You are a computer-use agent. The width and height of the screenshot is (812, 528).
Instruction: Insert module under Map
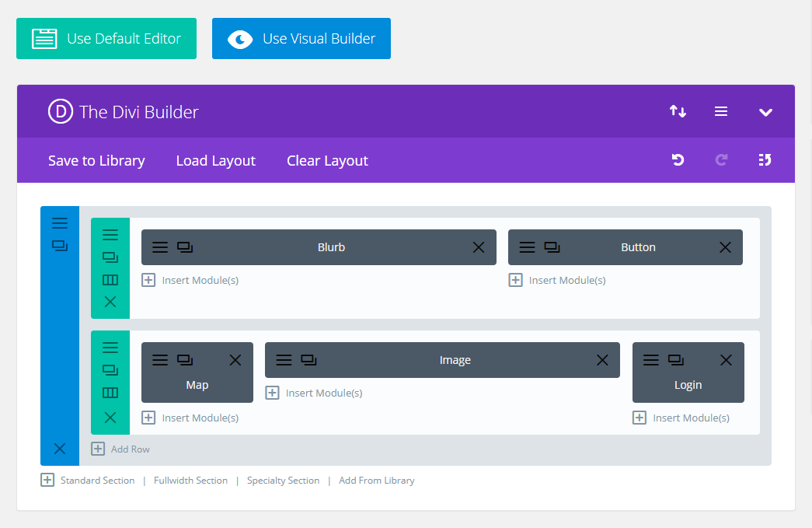point(190,418)
